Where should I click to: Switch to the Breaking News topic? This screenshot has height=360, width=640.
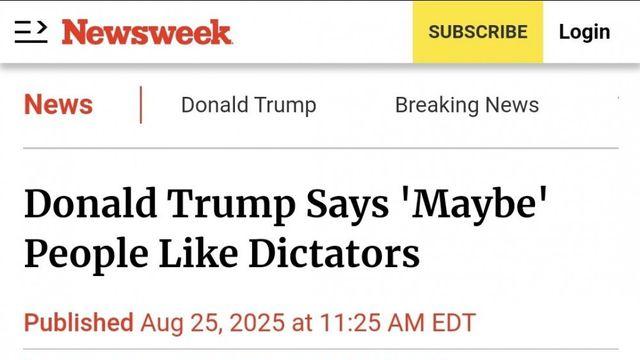467,105
